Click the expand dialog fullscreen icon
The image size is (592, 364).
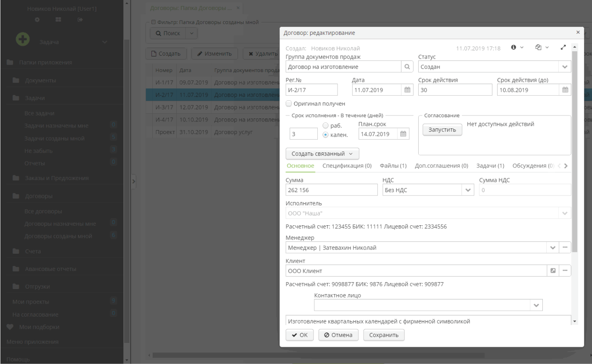pyautogui.click(x=564, y=47)
